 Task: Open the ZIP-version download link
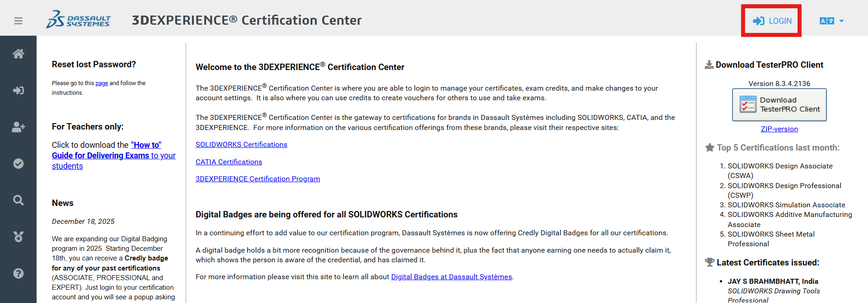tap(779, 129)
